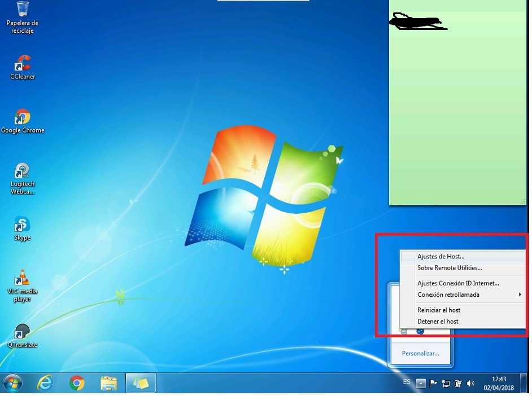
Task: Open Action Center flag icon
Action: pos(434,384)
